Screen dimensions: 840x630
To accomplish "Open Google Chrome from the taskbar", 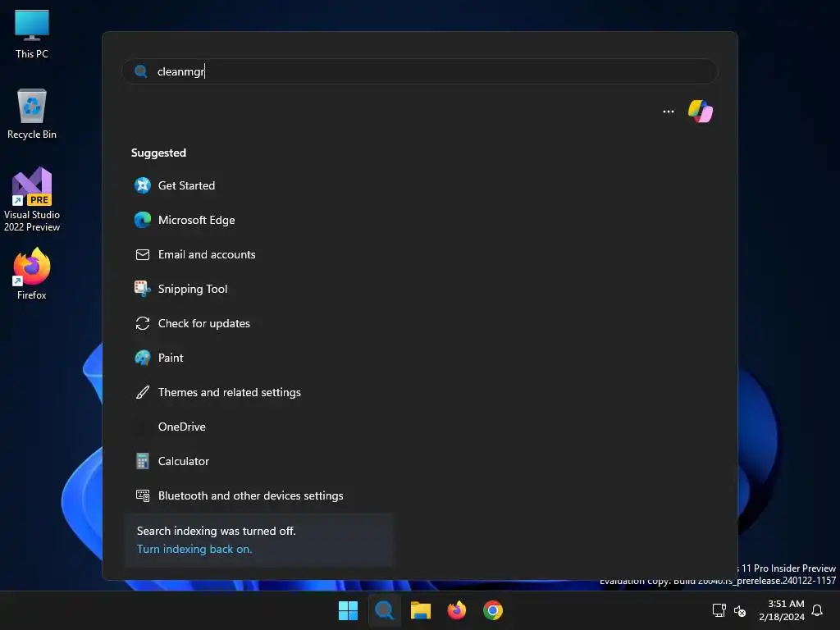I will click(493, 610).
